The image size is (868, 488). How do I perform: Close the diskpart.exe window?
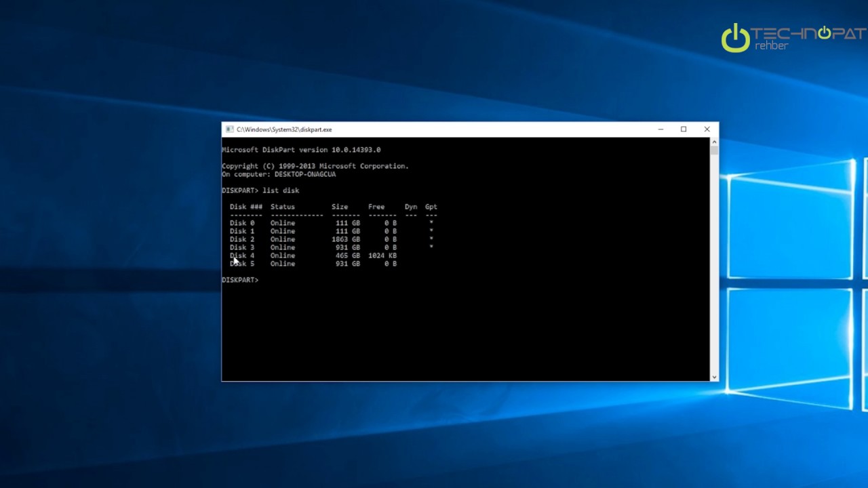[x=707, y=129]
